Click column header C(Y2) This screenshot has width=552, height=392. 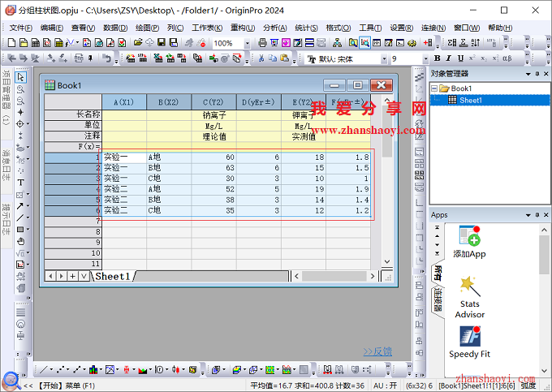point(213,102)
